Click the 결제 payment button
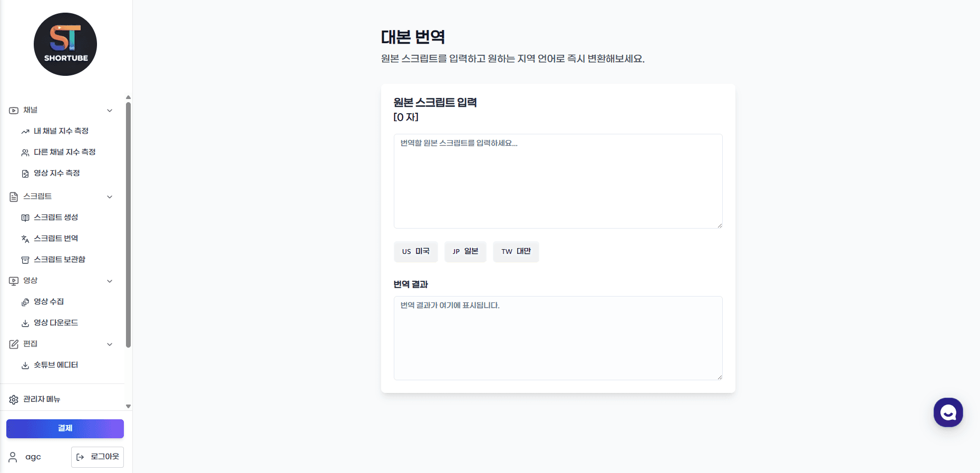This screenshot has width=980, height=473. [65, 428]
